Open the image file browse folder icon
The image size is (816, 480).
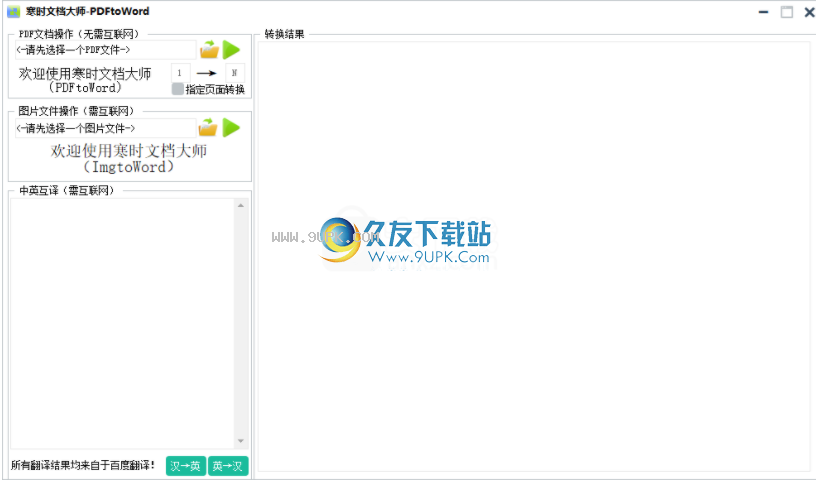point(208,128)
